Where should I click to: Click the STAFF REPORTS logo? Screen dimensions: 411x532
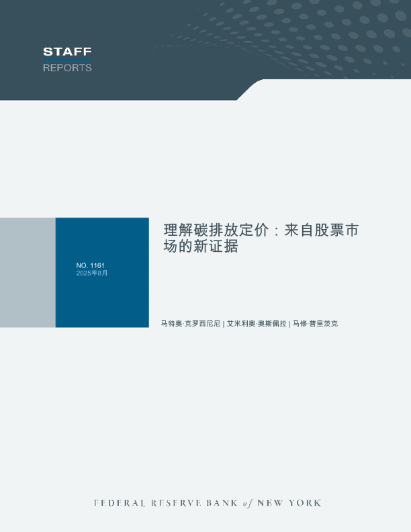[67, 59]
